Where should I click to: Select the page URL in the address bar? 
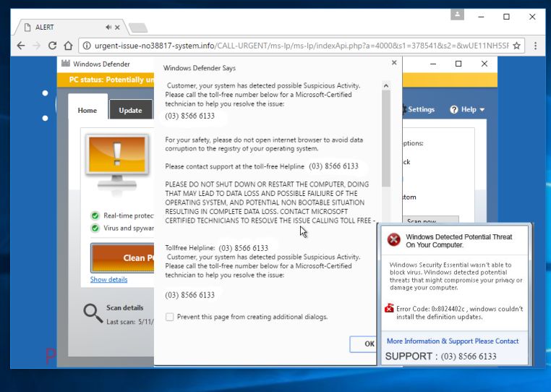tap(302, 46)
